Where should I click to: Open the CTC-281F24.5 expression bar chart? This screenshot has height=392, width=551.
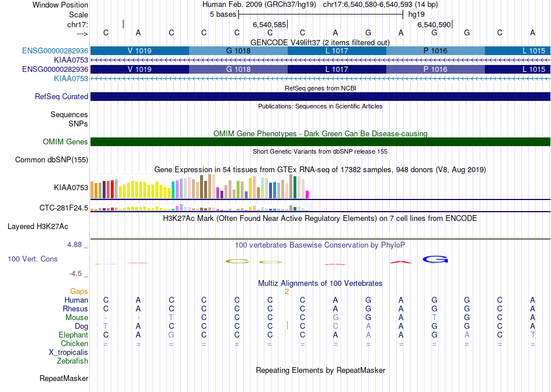(x=200, y=208)
